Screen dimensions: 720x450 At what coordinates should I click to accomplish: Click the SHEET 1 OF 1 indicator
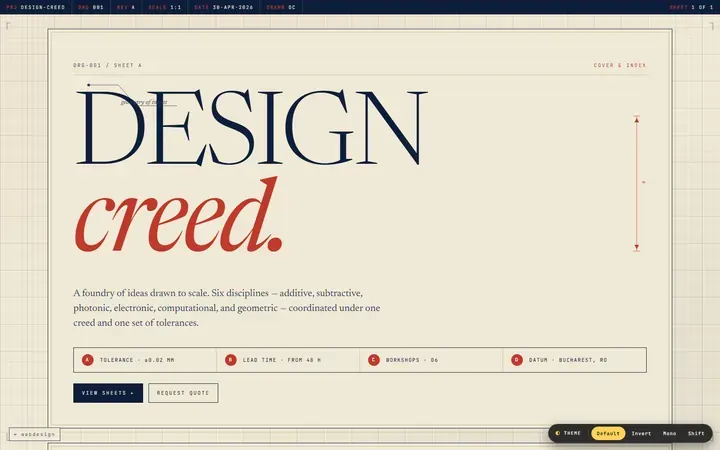691,7
